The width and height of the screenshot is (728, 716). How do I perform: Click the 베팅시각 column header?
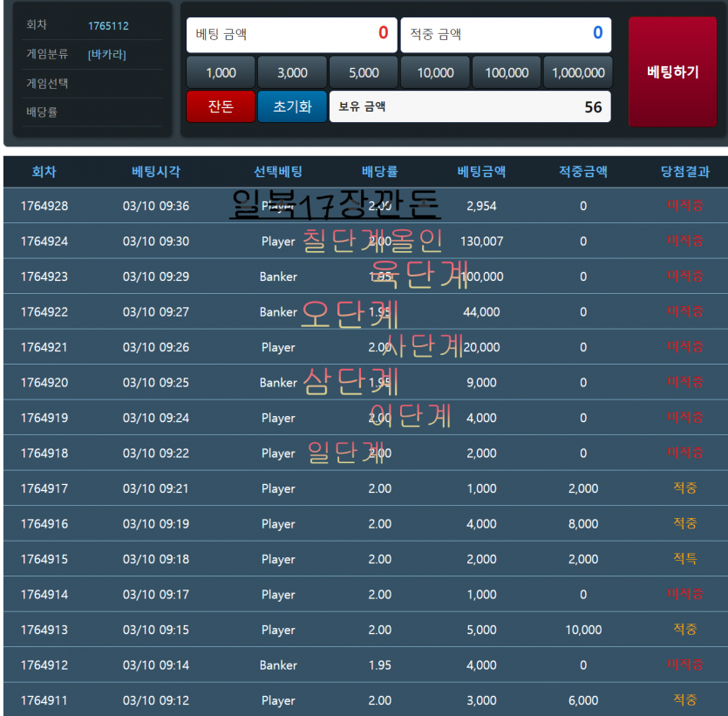pos(156,172)
